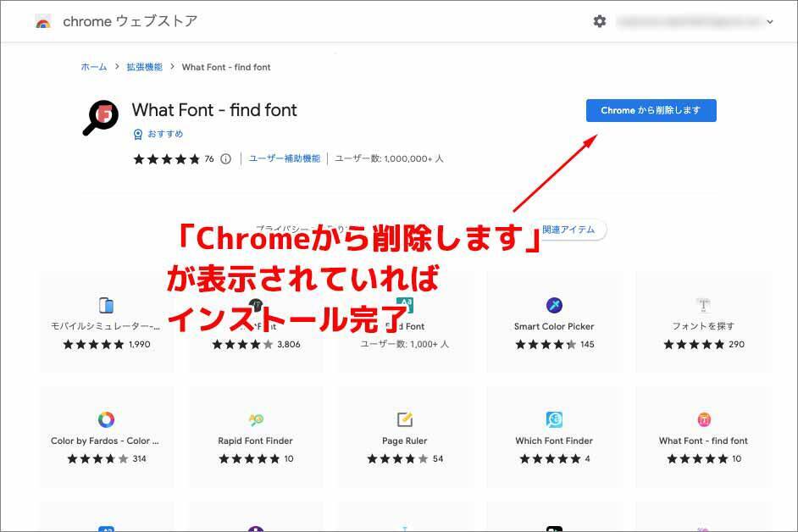This screenshot has width=798, height=532.
Task: Click the What Font - find font breadcrumb text
Action: [226, 67]
